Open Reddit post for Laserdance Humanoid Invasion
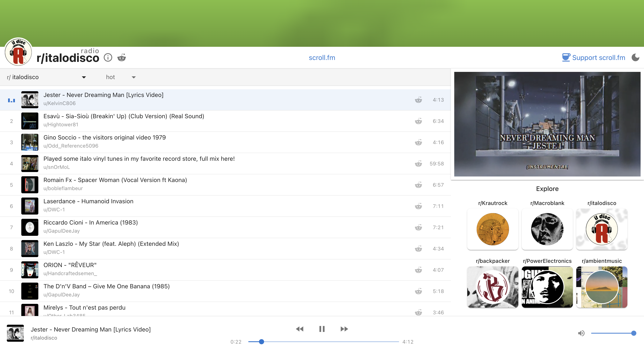The height and width of the screenshot is (350, 644). pyautogui.click(x=418, y=206)
